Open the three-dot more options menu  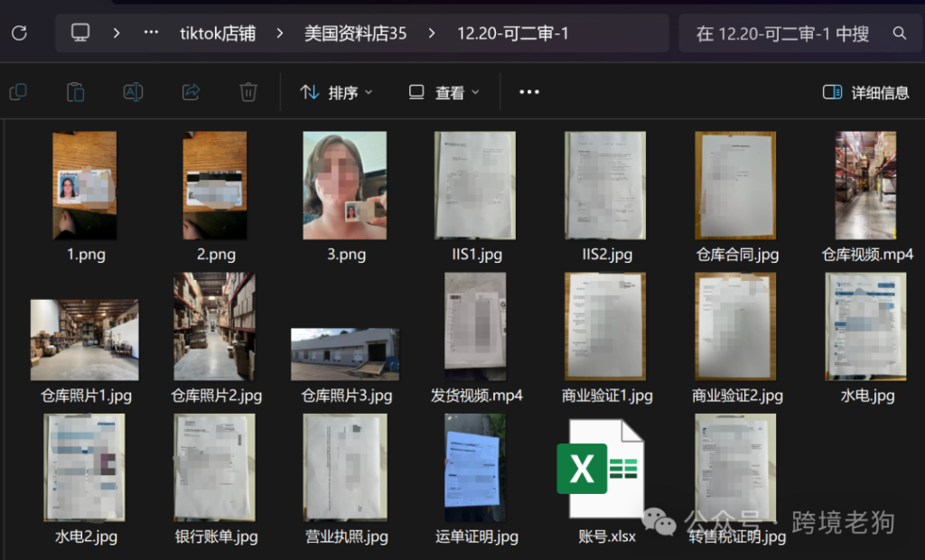(529, 92)
